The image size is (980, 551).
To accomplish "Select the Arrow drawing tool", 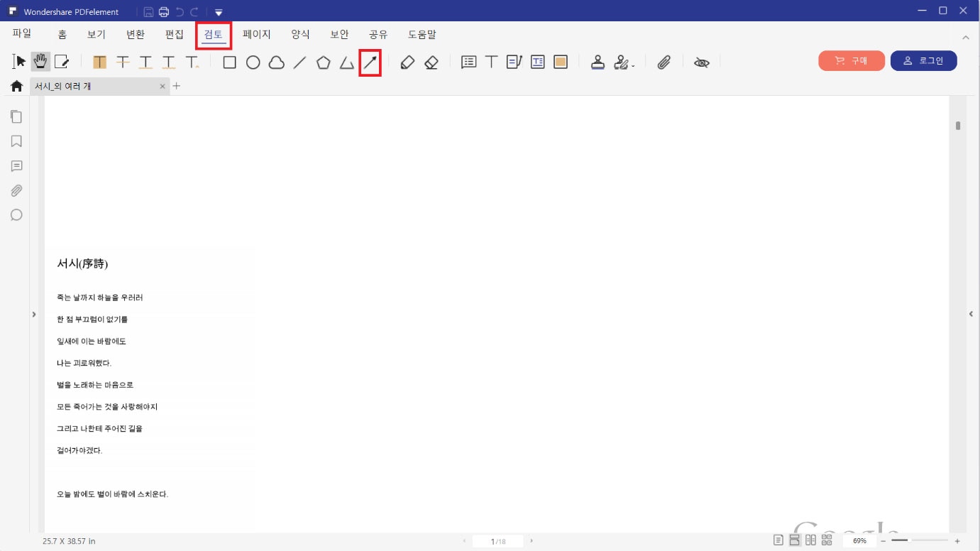I will 370,62.
